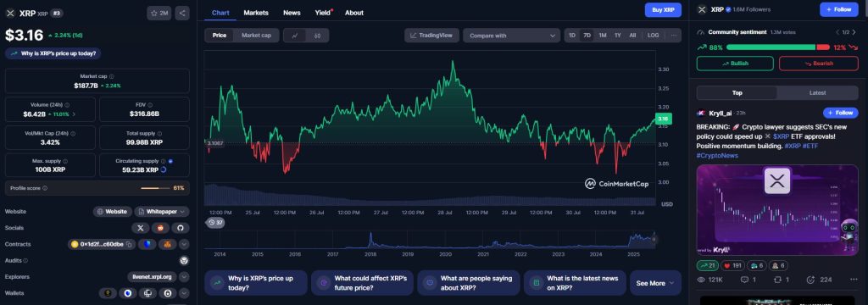Expand more contracts chevron
Viewport: 868px width, 305px height.
pos(184,244)
